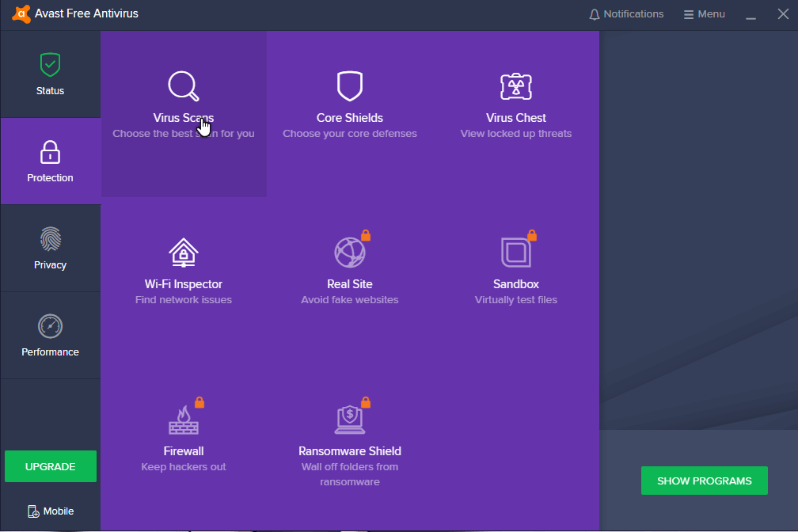Image resolution: width=798 pixels, height=532 pixels.
Task: Open the Status shield icon
Action: click(50, 65)
